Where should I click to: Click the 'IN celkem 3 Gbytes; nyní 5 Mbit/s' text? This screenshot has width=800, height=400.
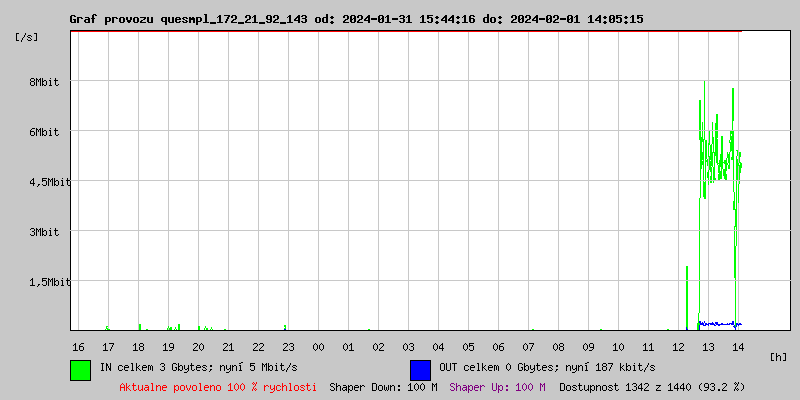click(x=199, y=367)
